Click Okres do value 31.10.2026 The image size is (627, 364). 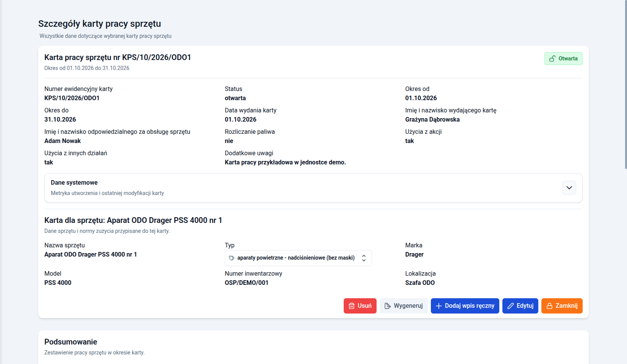60,120
